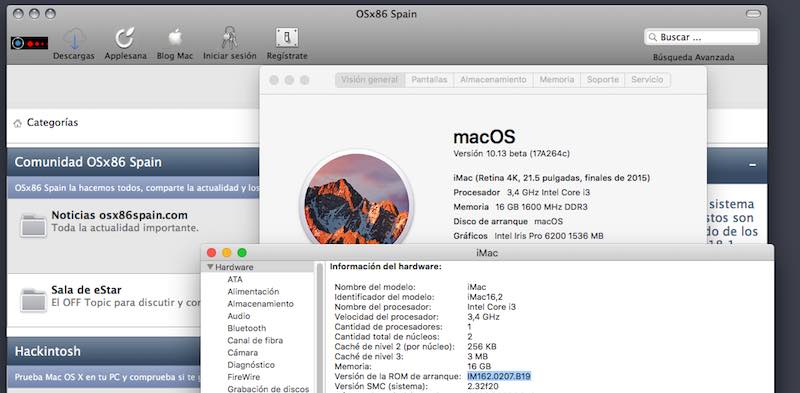Click into the Buscar search field

702,37
